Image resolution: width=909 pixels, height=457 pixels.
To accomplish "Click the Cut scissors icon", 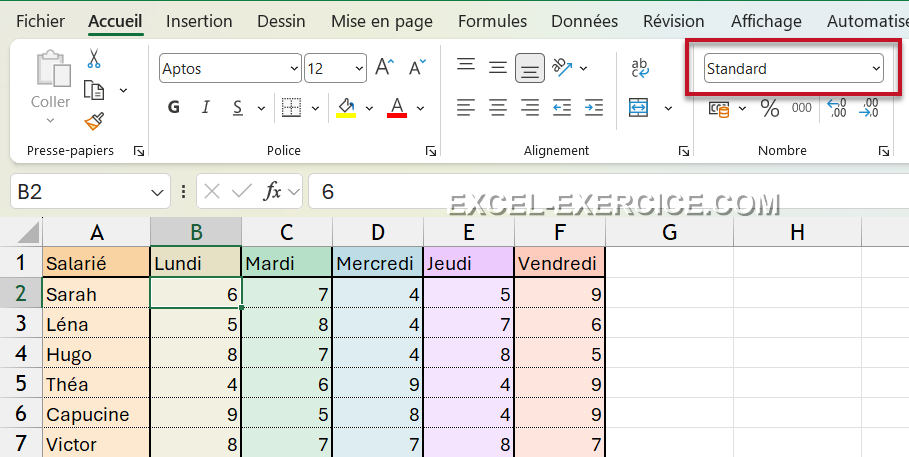I will pos(94,59).
